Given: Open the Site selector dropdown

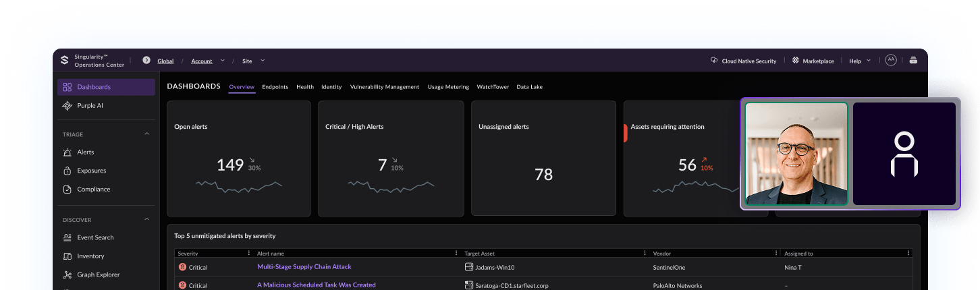Looking at the screenshot, I should [x=263, y=61].
